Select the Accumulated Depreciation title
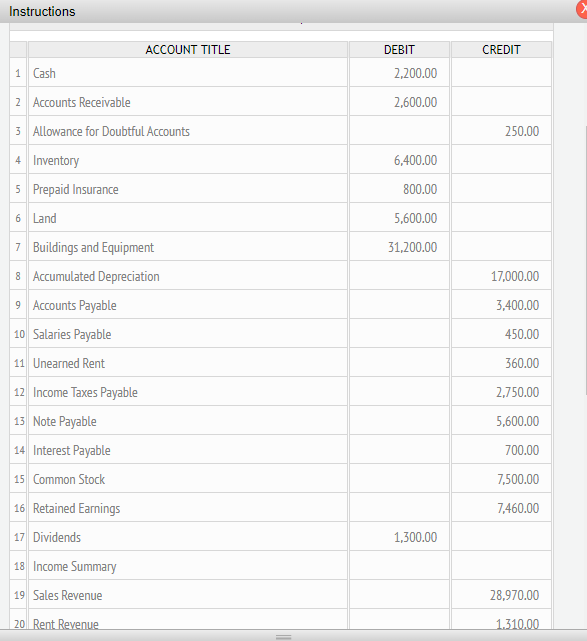The image size is (587, 641). click(96, 276)
